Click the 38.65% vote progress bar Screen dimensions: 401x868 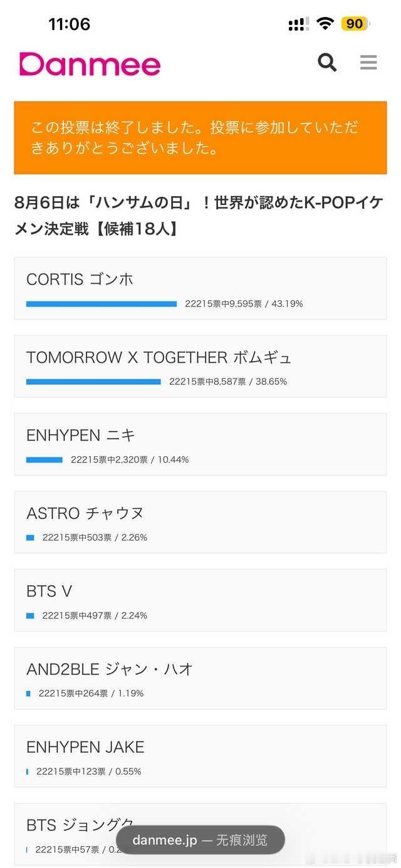(93, 382)
